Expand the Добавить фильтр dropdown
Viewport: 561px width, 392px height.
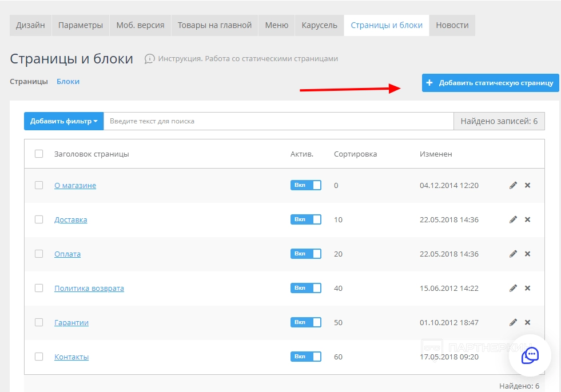pos(63,121)
